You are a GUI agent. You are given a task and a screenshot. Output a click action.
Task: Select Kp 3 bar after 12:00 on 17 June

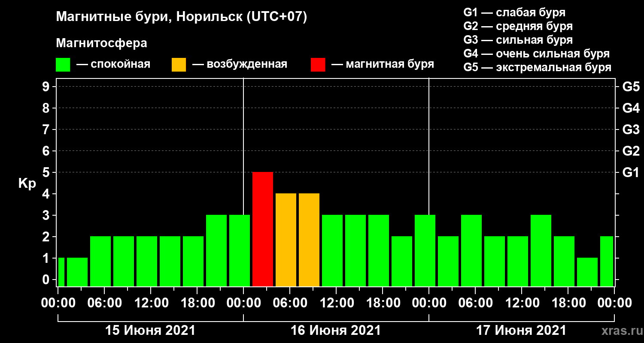click(541, 250)
